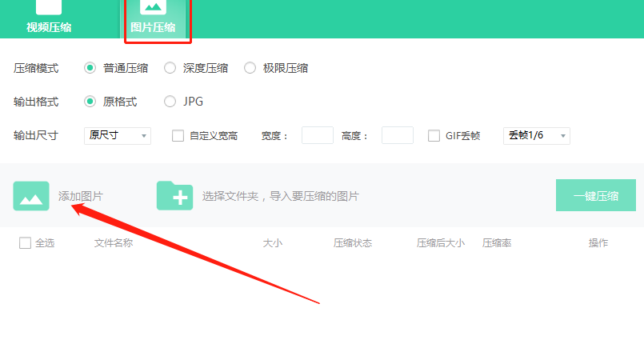Choose 原格式 output format
The width and height of the screenshot is (644, 352).
click(90, 102)
